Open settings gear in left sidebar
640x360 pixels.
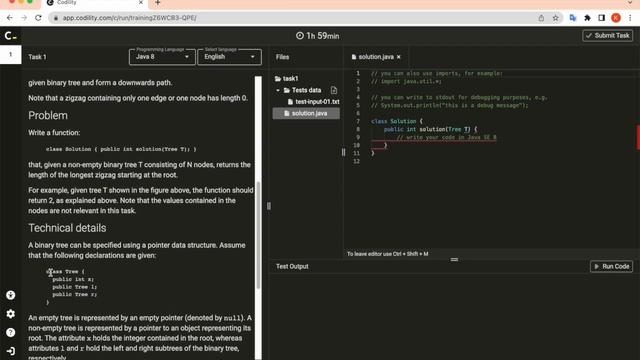11,314
